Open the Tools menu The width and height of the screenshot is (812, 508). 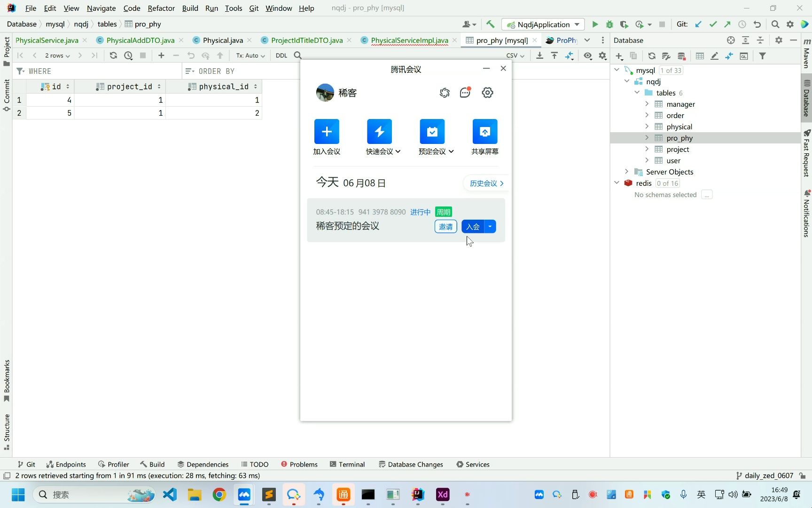click(x=233, y=8)
